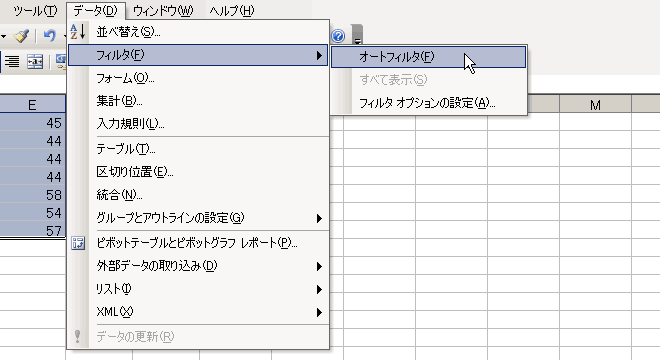This screenshot has width=660, height=360.
Task: Close the データ(D) menu from the menu bar
Action: [x=96, y=11]
